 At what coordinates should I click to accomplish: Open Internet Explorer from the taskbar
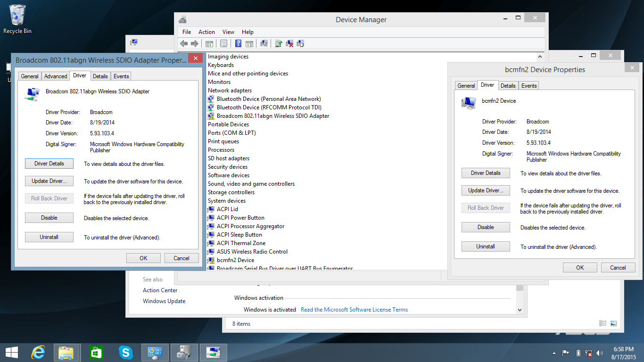point(38,352)
